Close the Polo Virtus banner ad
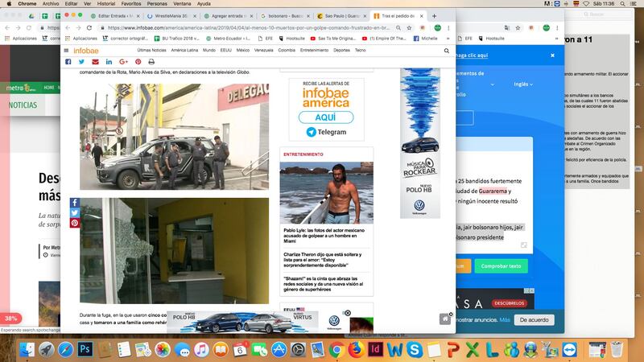Screen dimensions: 644x362 click(x=348, y=313)
